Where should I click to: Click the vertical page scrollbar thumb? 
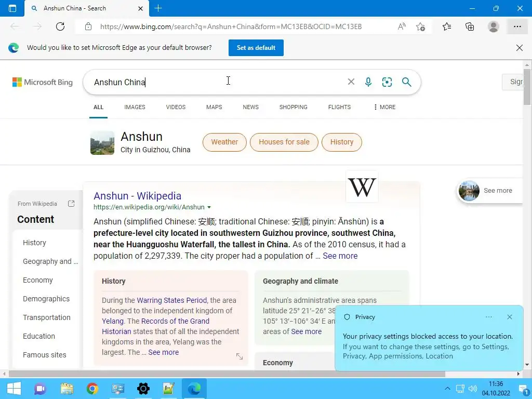click(527, 87)
